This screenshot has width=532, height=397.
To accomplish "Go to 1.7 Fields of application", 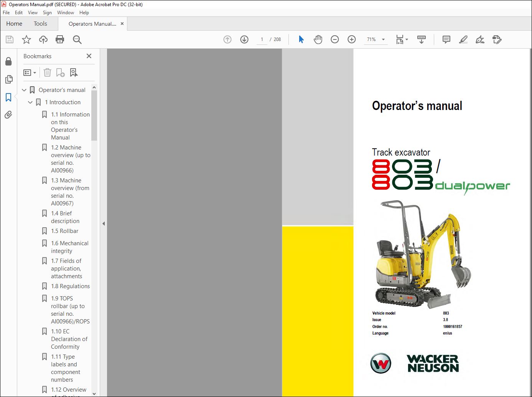I will [x=67, y=269].
